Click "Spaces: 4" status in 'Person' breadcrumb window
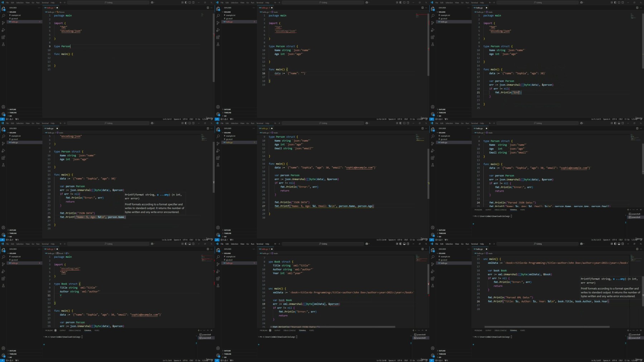644x362 pixels. click(177, 119)
